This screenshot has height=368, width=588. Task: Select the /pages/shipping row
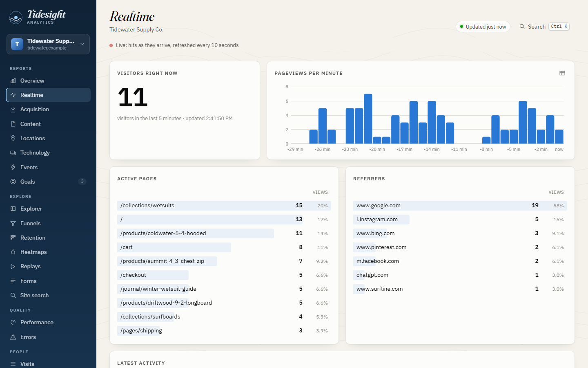pyautogui.click(x=224, y=331)
